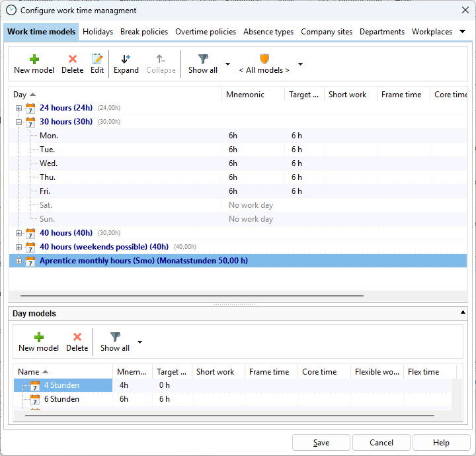This screenshot has height=456, width=476.
Task: Switch to the Holidays tab
Action: 98,32
